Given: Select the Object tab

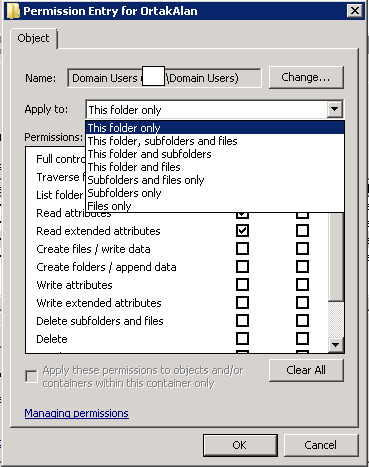Looking at the screenshot, I should [33, 38].
